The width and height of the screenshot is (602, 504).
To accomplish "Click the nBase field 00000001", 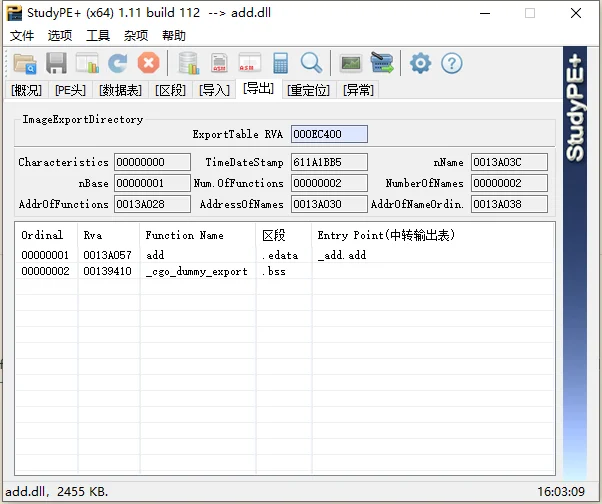I will point(152,183).
